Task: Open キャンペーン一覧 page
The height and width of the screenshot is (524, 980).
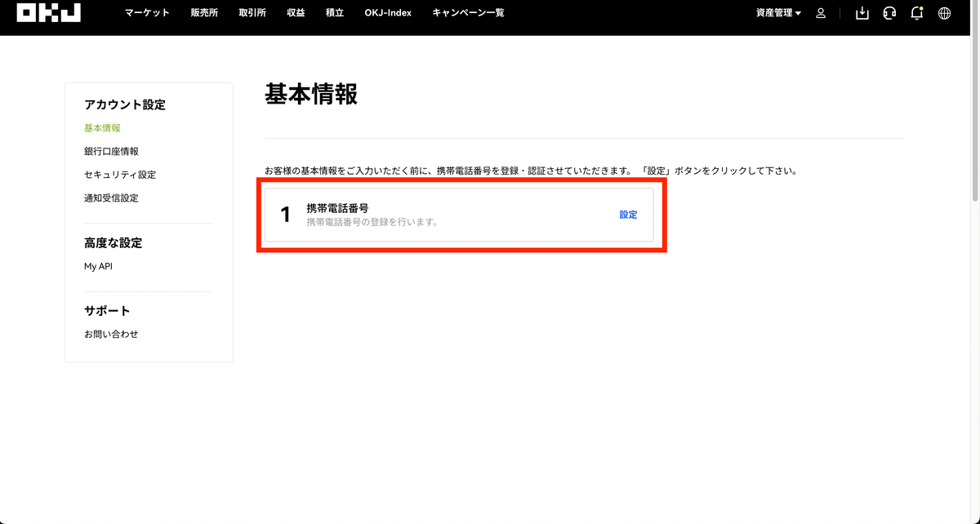Action: pos(468,13)
